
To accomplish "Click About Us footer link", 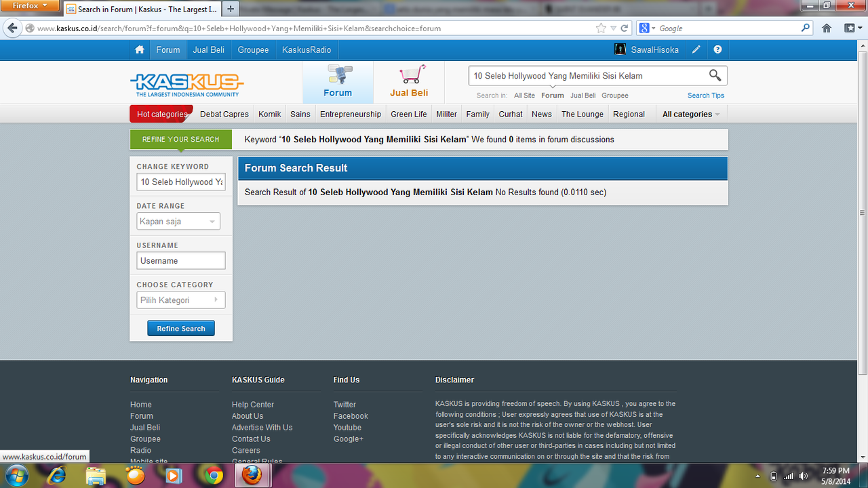I will [248, 416].
